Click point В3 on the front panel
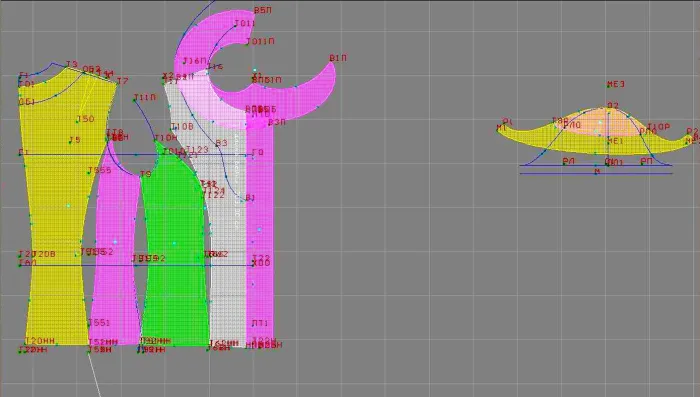 pyautogui.click(x=221, y=143)
